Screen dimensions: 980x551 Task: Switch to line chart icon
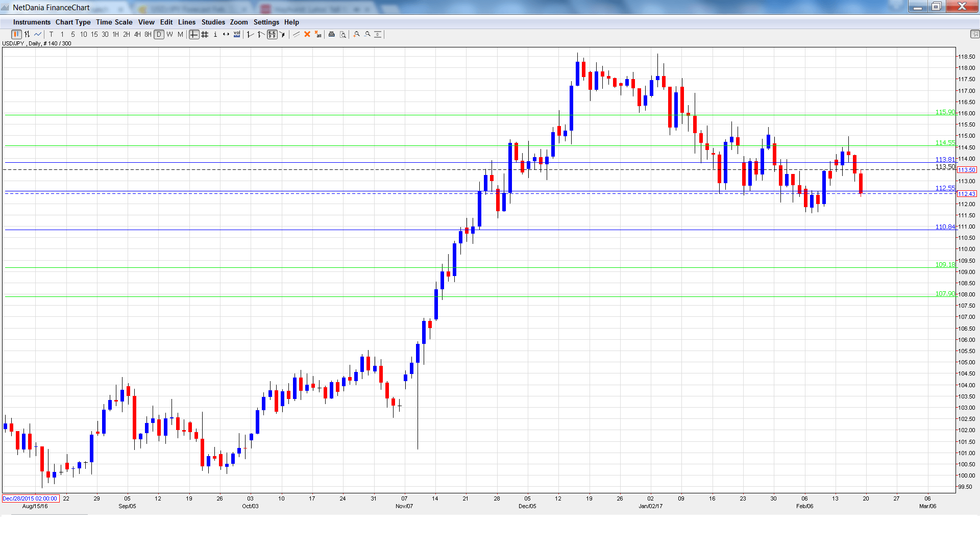(38, 34)
